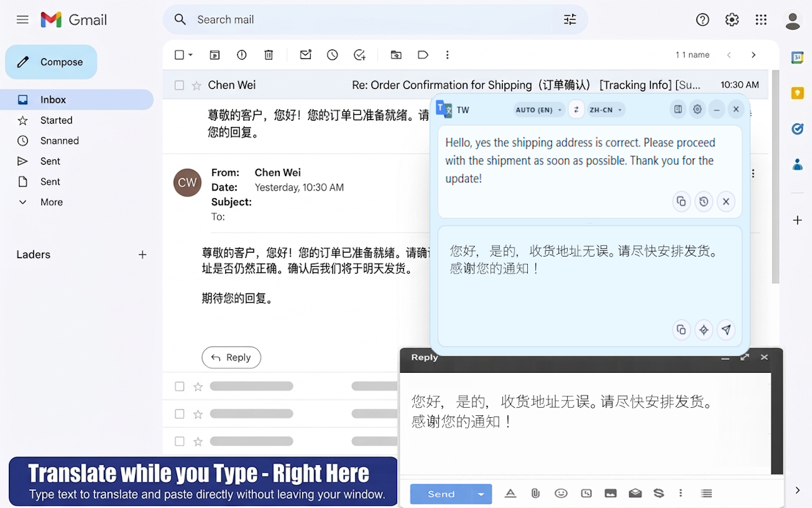This screenshot has width=812, height=508.
Task: Send the translation using the paper plane icon
Action: pyautogui.click(x=726, y=330)
